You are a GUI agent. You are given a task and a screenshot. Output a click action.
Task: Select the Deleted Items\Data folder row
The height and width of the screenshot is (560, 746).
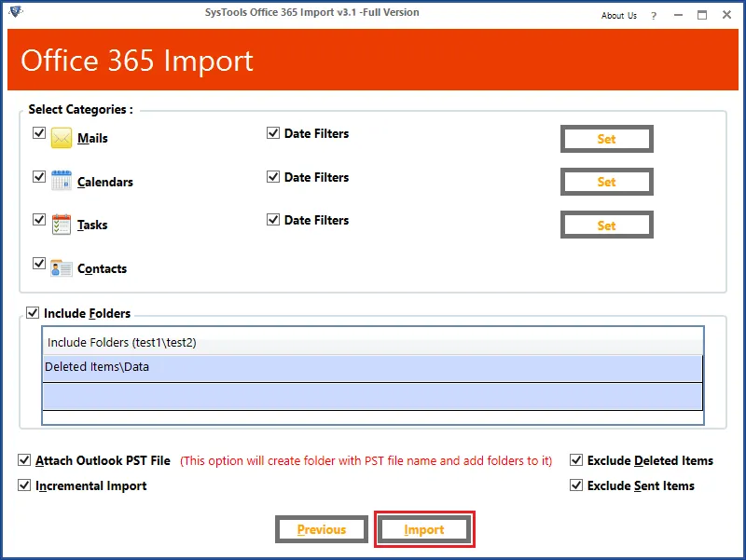(372, 368)
